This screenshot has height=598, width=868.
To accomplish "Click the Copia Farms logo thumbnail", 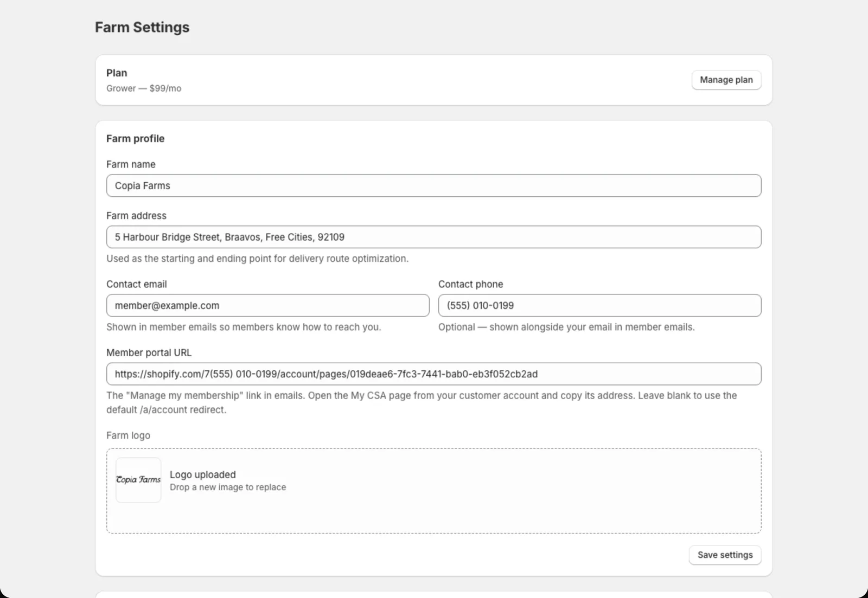I will click(138, 480).
